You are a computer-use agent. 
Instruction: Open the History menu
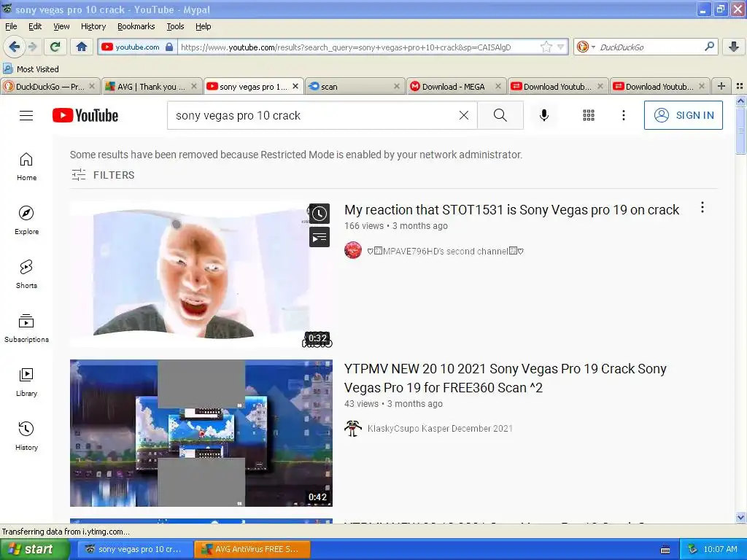click(93, 26)
